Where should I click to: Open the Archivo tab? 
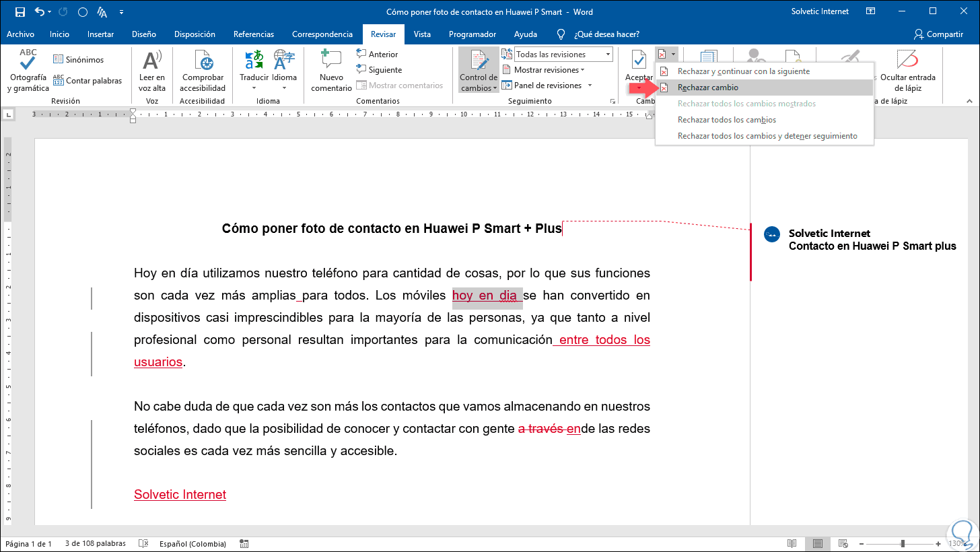click(20, 34)
